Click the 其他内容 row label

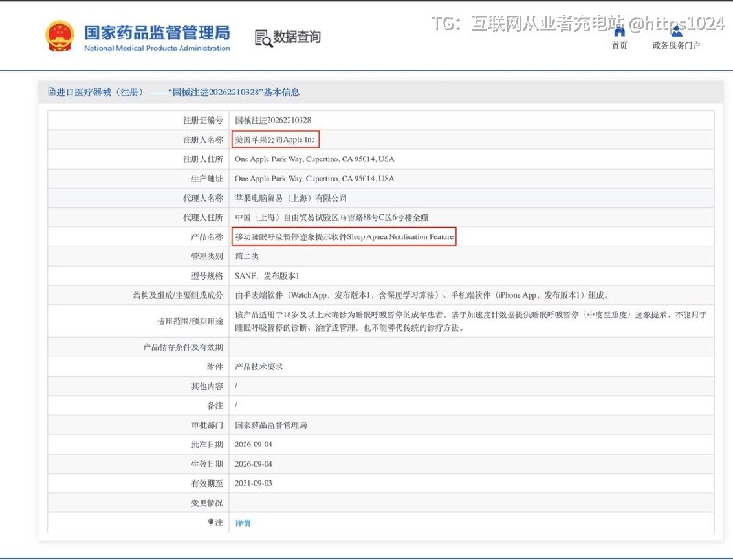click(207, 386)
